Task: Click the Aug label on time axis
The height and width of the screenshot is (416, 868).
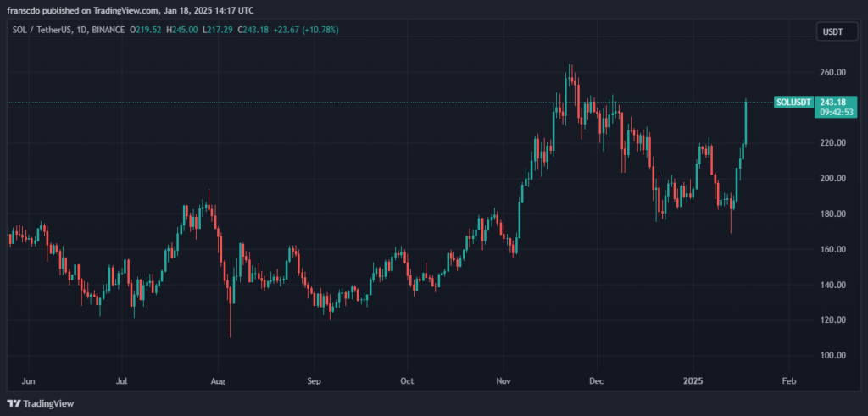Action: pyautogui.click(x=218, y=381)
